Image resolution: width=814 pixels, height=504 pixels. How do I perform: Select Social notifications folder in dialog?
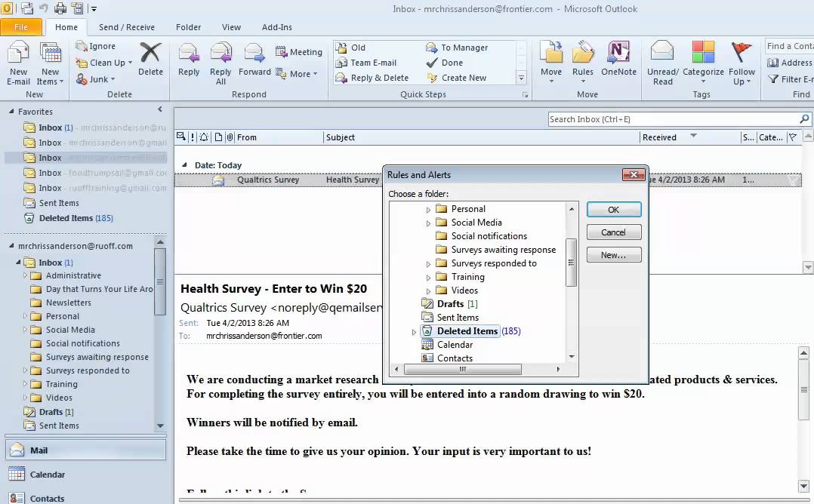coord(489,236)
